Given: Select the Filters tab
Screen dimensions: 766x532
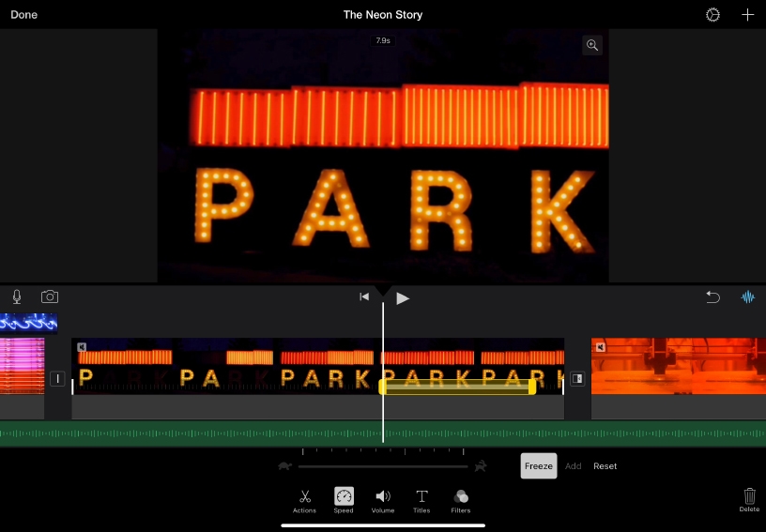Looking at the screenshot, I should tap(460, 500).
